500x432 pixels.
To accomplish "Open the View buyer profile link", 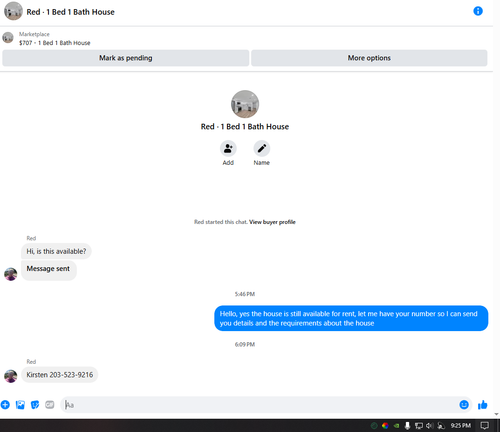I will pos(272,222).
